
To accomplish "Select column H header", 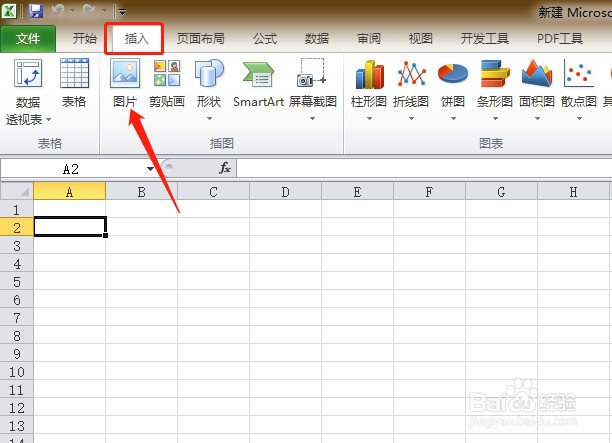I will tap(573, 191).
